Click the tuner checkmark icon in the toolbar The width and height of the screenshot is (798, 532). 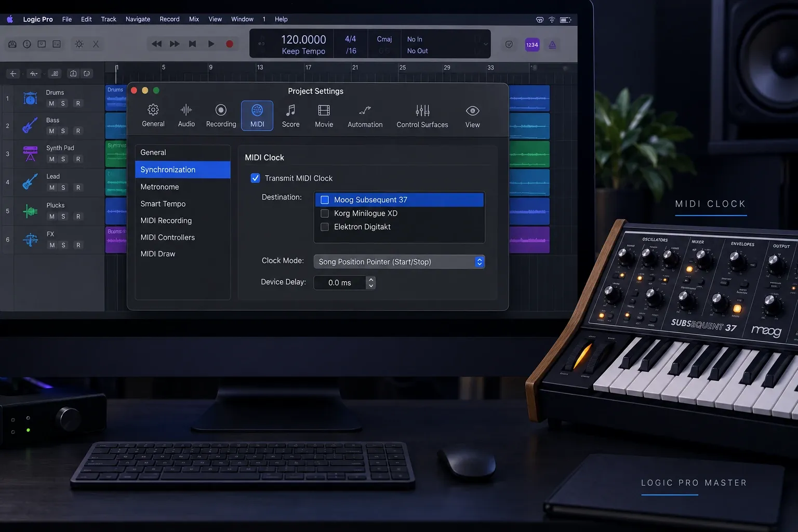pyautogui.click(x=509, y=45)
